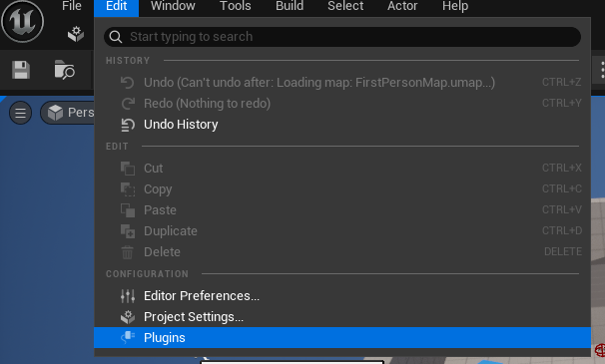Click the Delete trash can icon
This screenshot has width=605, height=364.
[x=128, y=252]
